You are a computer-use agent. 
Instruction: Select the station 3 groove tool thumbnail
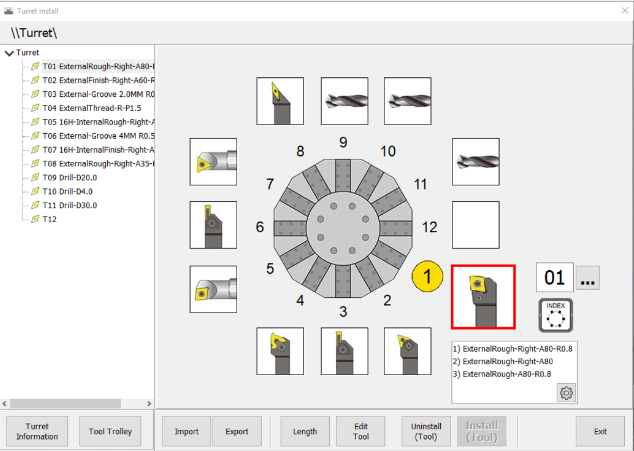coord(344,351)
